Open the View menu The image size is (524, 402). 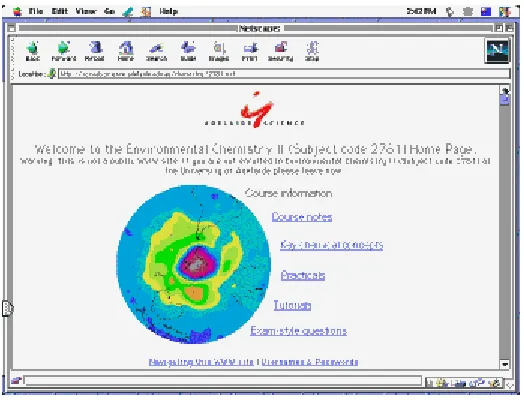86,11
